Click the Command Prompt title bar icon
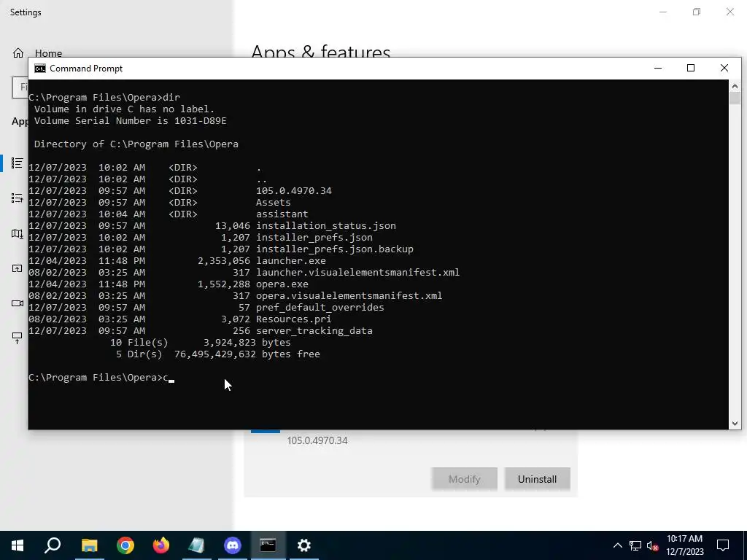The width and height of the screenshot is (747, 560). 40,69
